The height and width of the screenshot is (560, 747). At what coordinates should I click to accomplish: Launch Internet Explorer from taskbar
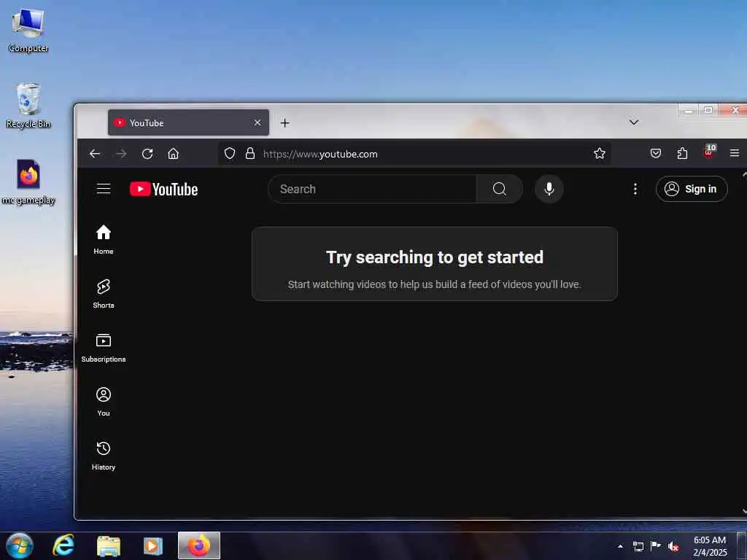[63, 545]
